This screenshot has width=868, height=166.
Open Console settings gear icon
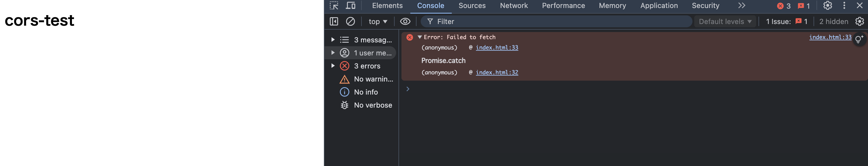[860, 22]
